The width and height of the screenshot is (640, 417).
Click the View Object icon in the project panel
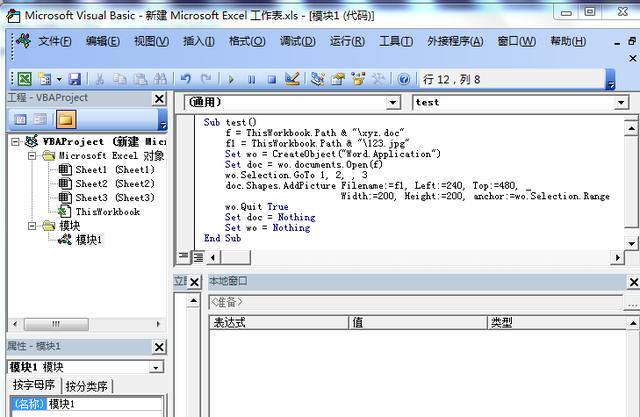[x=40, y=120]
